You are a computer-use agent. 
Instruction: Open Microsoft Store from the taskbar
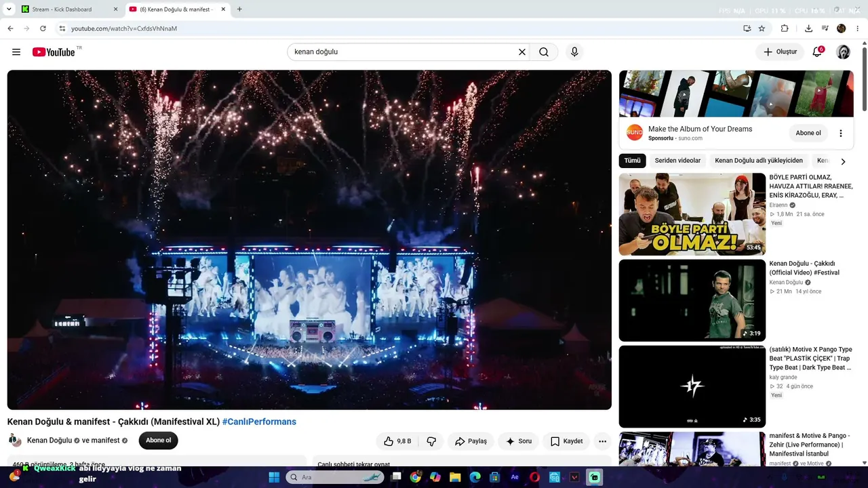[x=495, y=477]
